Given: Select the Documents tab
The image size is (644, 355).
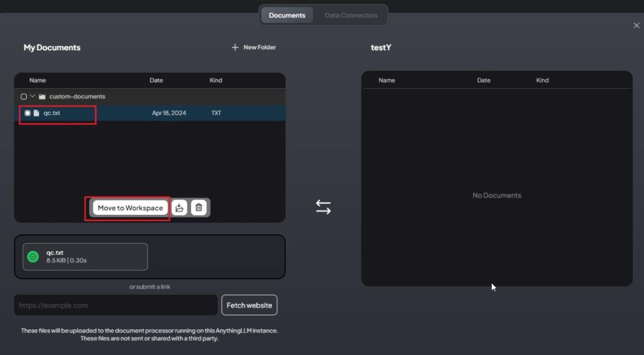Looking at the screenshot, I should pyautogui.click(x=287, y=15).
